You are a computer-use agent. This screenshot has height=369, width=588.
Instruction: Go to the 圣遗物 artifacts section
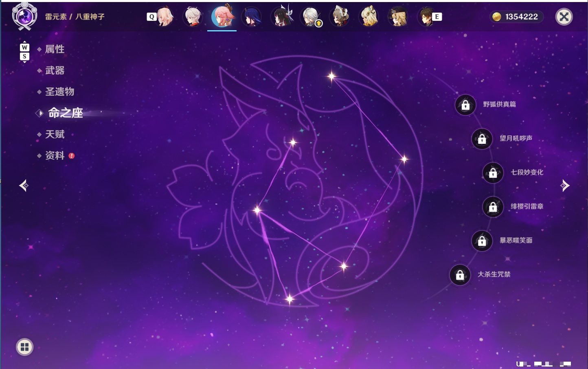[x=59, y=92]
